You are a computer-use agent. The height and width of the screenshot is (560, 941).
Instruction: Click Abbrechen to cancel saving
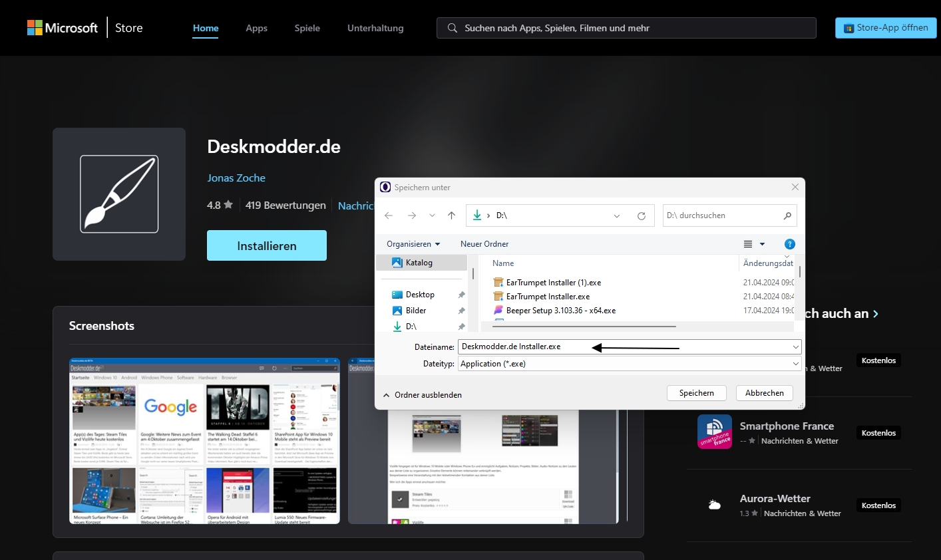(x=765, y=393)
